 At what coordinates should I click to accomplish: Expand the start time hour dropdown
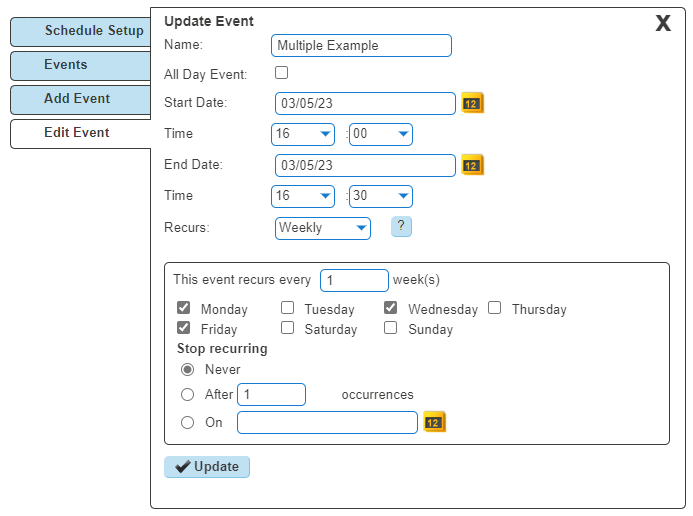pyautogui.click(x=303, y=134)
